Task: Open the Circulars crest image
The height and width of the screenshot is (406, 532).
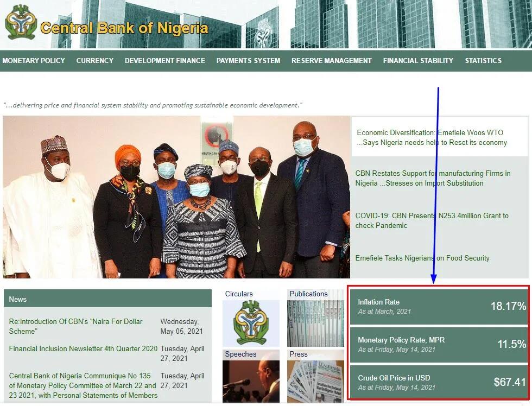Action: pos(251,323)
